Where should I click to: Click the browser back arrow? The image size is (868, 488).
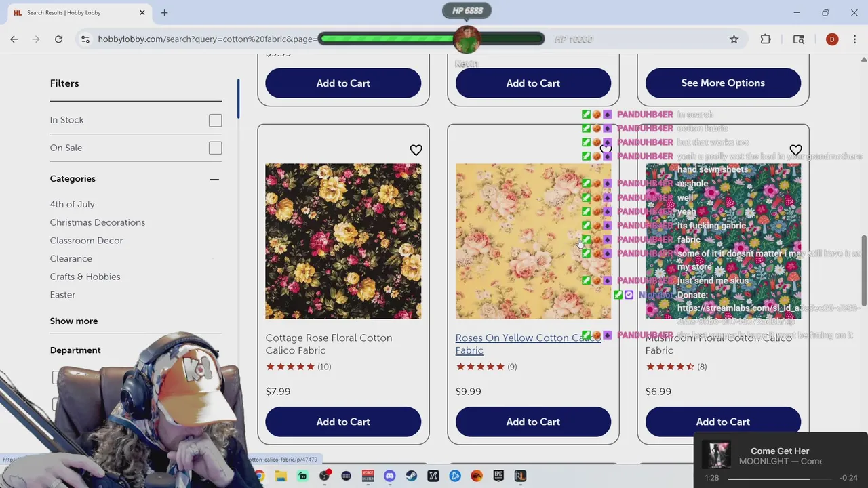click(x=14, y=39)
